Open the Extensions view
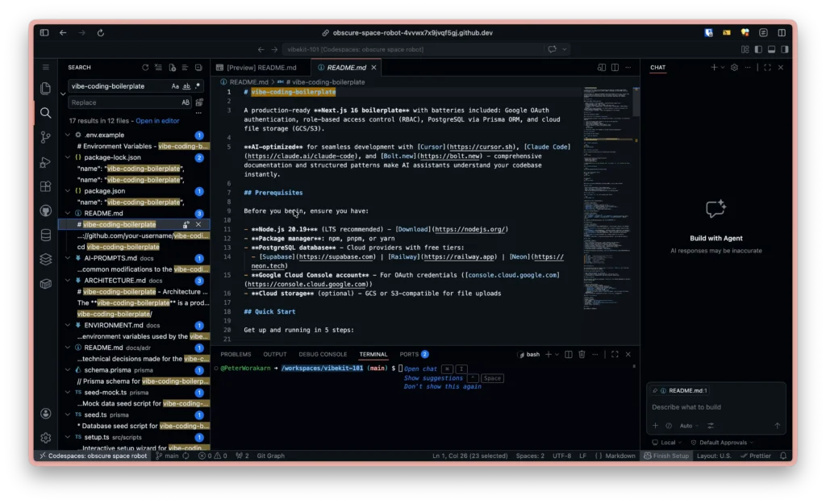This screenshot has width=826, height=504. click(x=46, y=186)
